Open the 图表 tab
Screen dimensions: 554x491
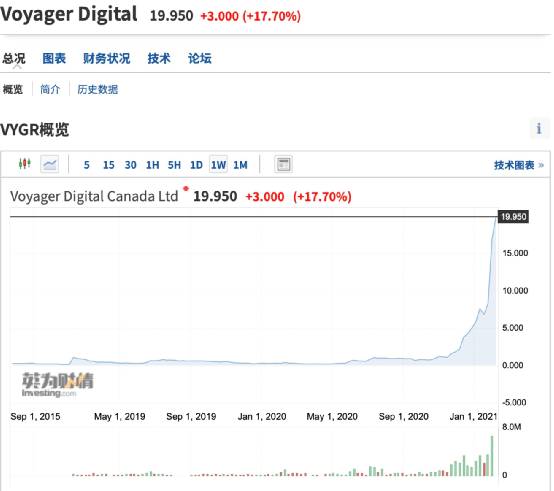54,58
